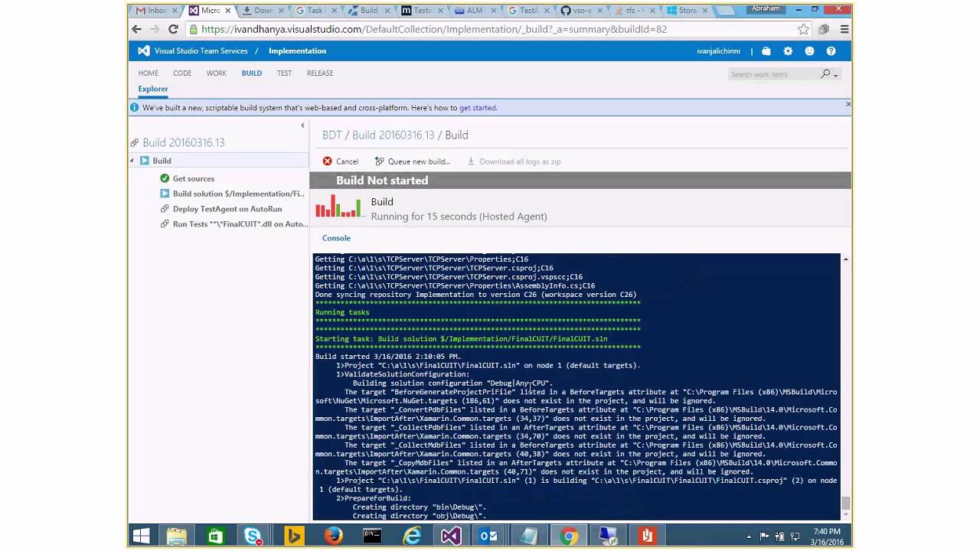
Task: Open the Chrome hamburger menu
Action: (x=844, y=29)
